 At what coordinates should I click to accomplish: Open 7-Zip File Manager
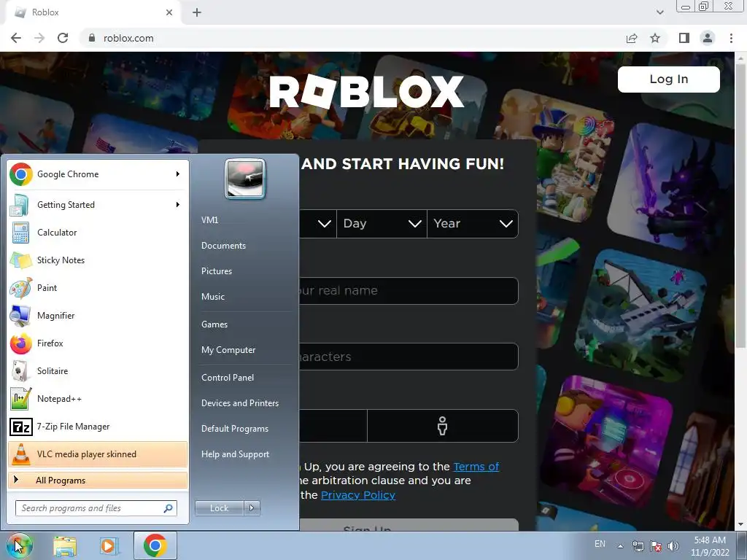[98, 426]
